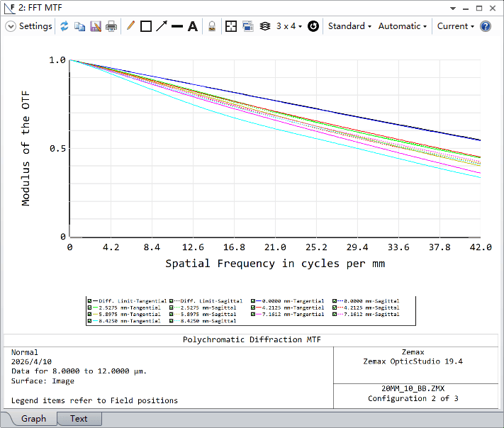
Task: Open the 3 x 4 grid dropdown
Action: tap(289, 26)
